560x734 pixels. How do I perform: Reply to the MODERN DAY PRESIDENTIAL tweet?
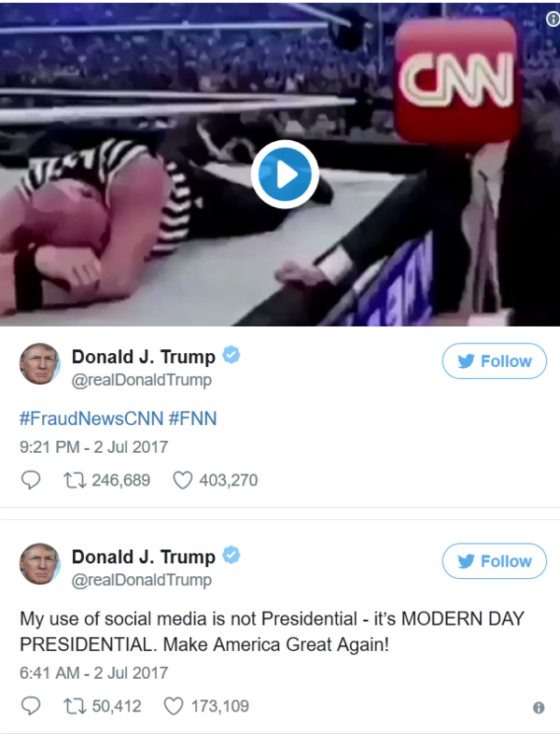(31, 706)
